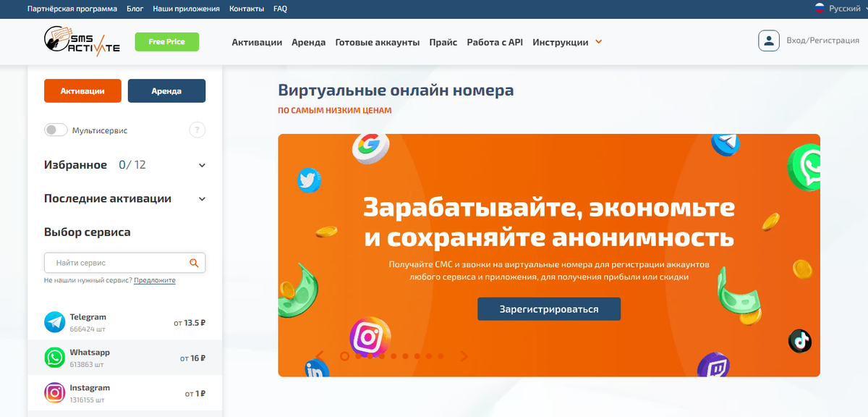Click the green Free Price button
This screenshot has height=417, width=868.
click(166, 41)
